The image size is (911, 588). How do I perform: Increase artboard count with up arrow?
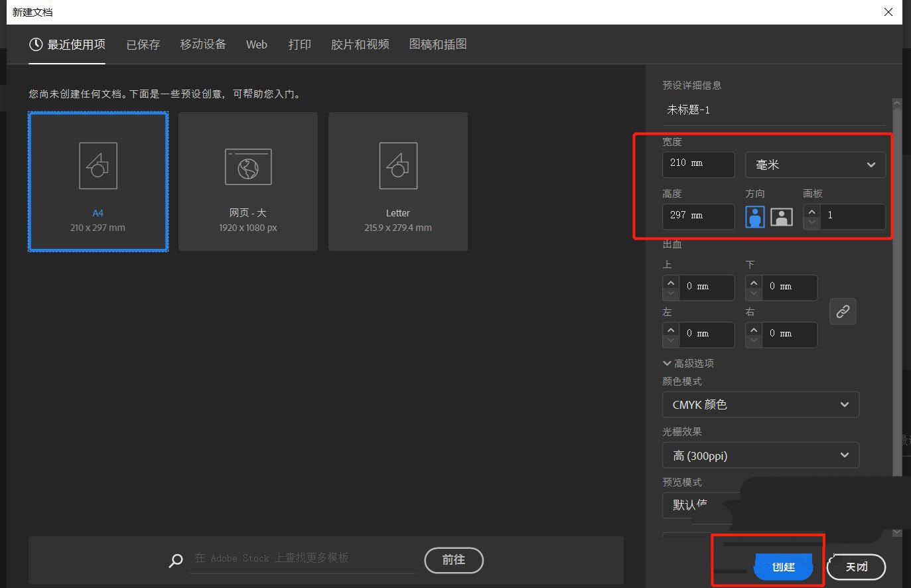tap(811, 212)
